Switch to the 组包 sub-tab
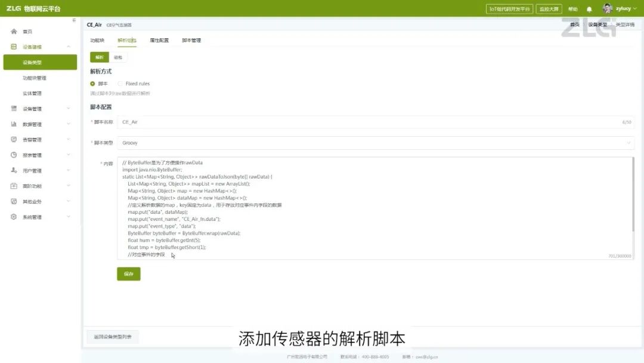Viewport: 644px width, 363px height. pyautogui.click(x=118, y=57)
